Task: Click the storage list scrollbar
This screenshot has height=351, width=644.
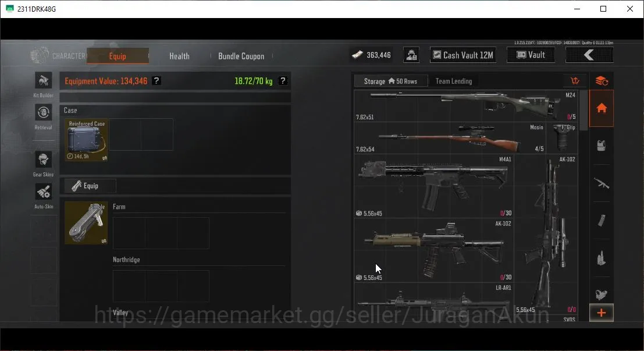Action: pyautogui.click(x=583, y=110)
